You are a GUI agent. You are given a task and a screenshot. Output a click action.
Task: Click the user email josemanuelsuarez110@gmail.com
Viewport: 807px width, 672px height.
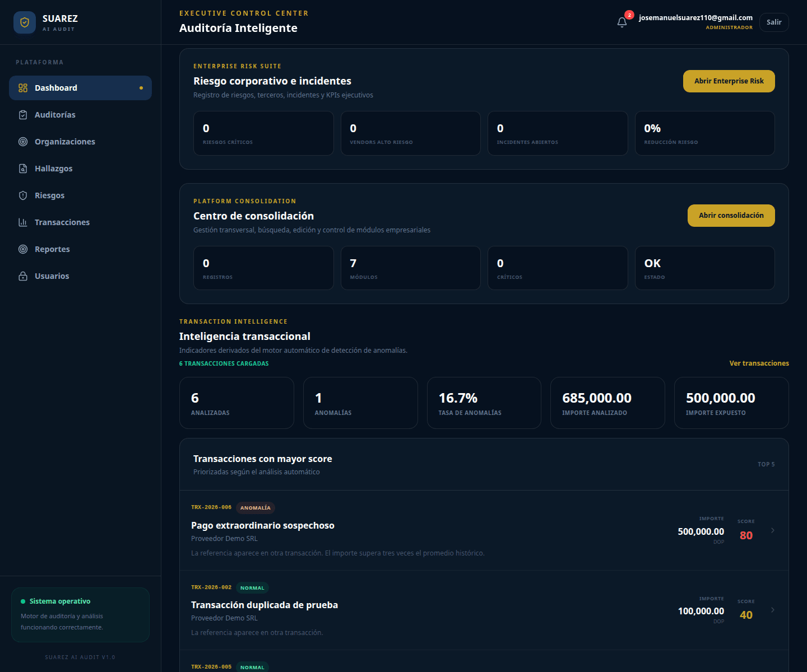(x=695, y=18)
